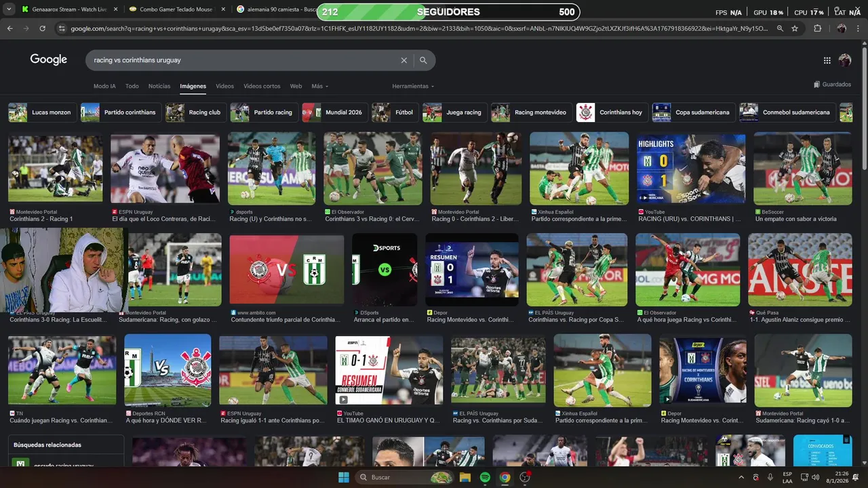This screenshot has height=488, width=868.
Task: Open Chrome three-dot menu
Action: pyautogui.click(x=859, y=28)
